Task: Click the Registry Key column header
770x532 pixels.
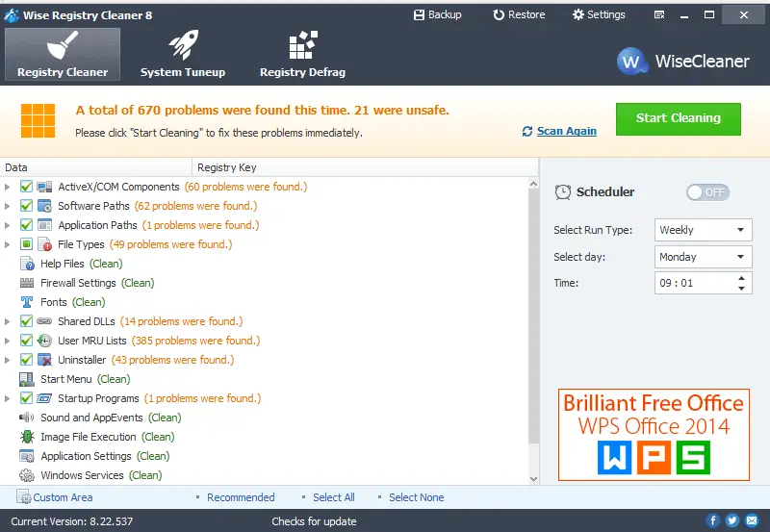Action: [366, 167]
